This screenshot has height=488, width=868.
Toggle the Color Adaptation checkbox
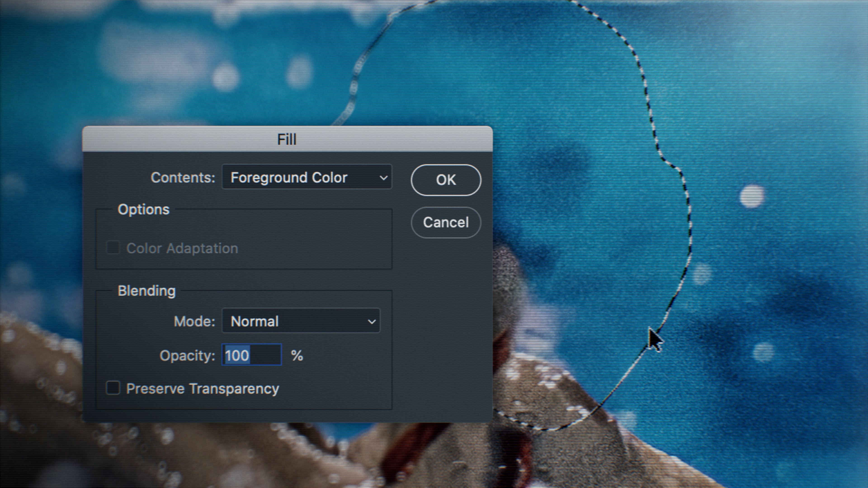click(113, 248)
